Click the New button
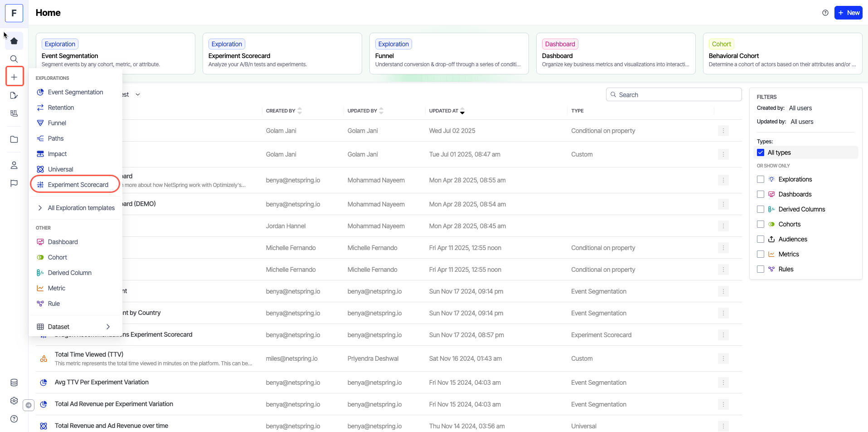868x432 pixels. (x=848, y=13)
